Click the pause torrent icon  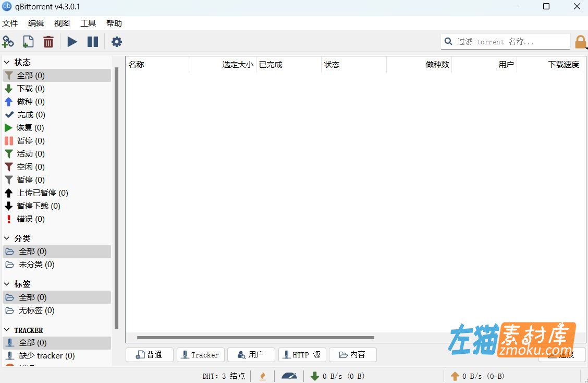tap(93, 42)
